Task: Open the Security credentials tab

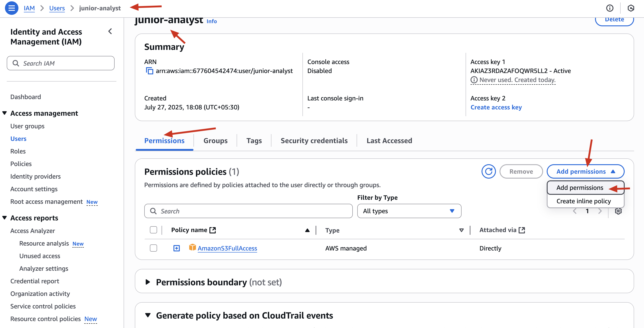Action: coord(314,141)
